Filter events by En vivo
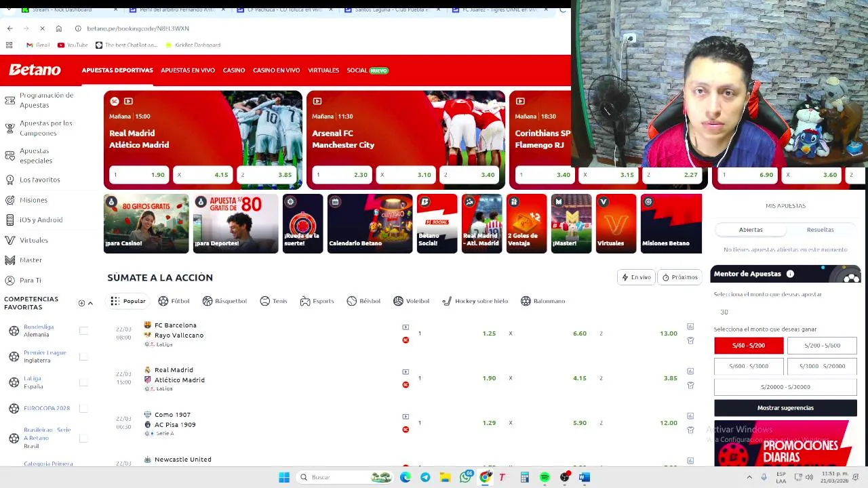This screenshot has height=488, width=868. [x=636, y=277]
